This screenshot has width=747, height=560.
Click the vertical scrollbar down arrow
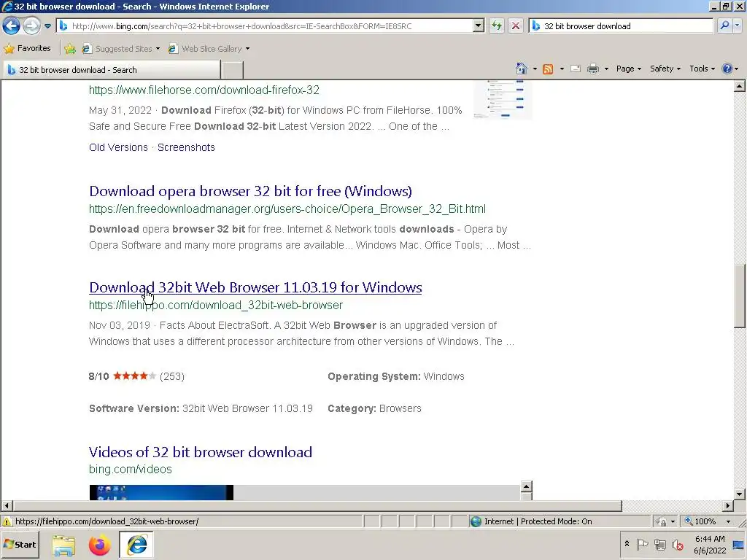(x=740, y=494)
